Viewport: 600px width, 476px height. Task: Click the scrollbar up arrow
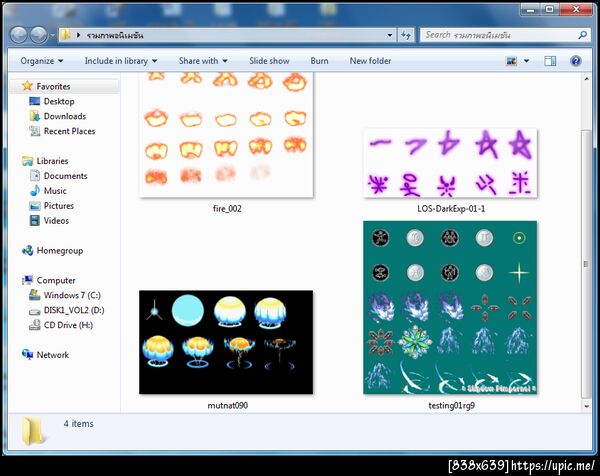587,79
